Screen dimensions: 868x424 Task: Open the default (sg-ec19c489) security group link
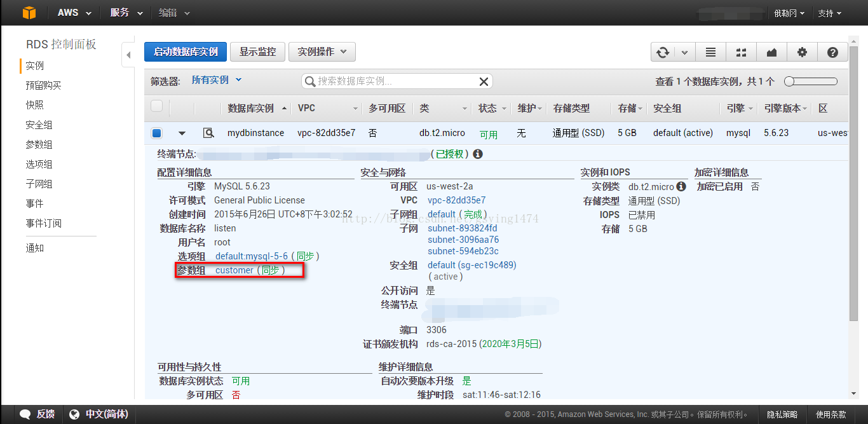472,265
